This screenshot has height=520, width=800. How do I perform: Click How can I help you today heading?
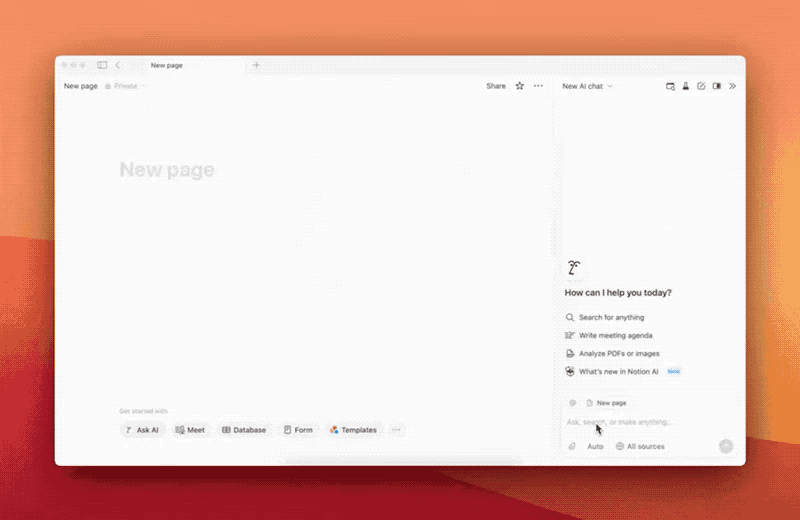(x=618, y=293)
